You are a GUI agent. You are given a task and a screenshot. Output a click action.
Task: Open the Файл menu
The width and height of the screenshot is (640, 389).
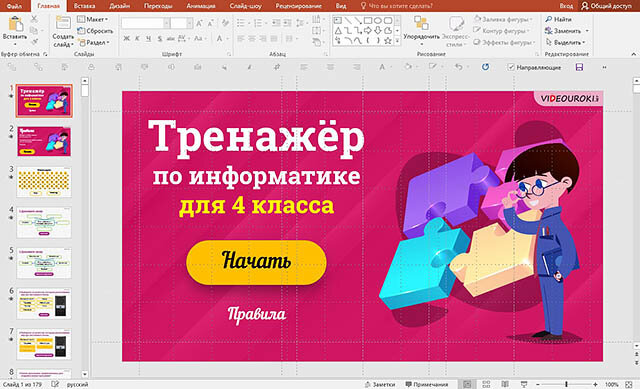14,6
